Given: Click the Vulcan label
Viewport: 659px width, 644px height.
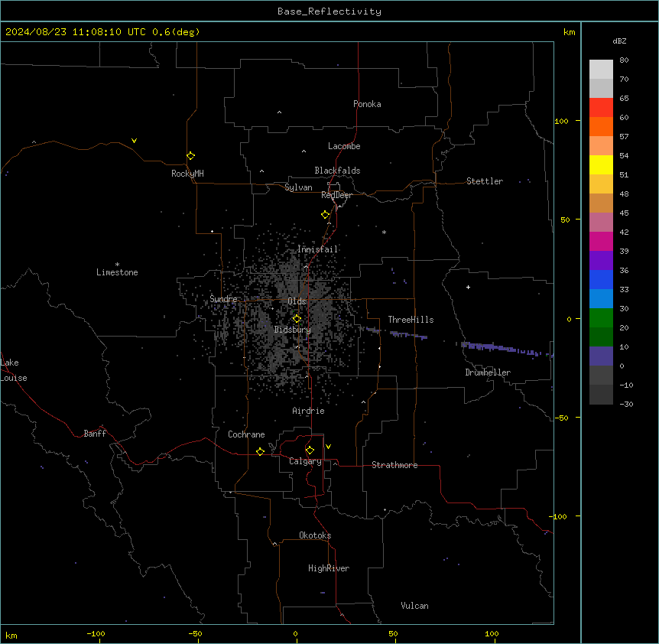Looking at the screenshot, I should click(x=414, y=606).
